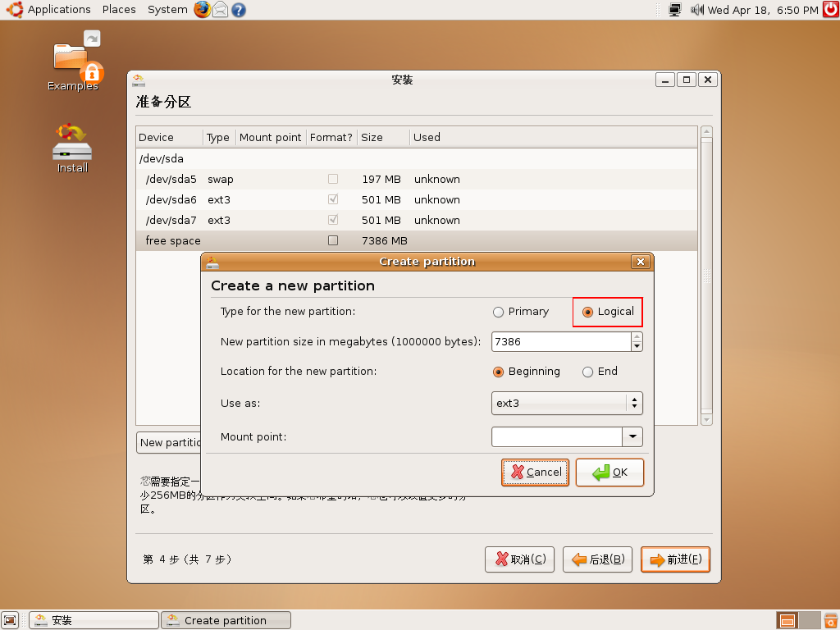Toggle format checkbox for /dev/sda7
The width and height of the screenshot is (840, 630).
click(x=333, y=220)
